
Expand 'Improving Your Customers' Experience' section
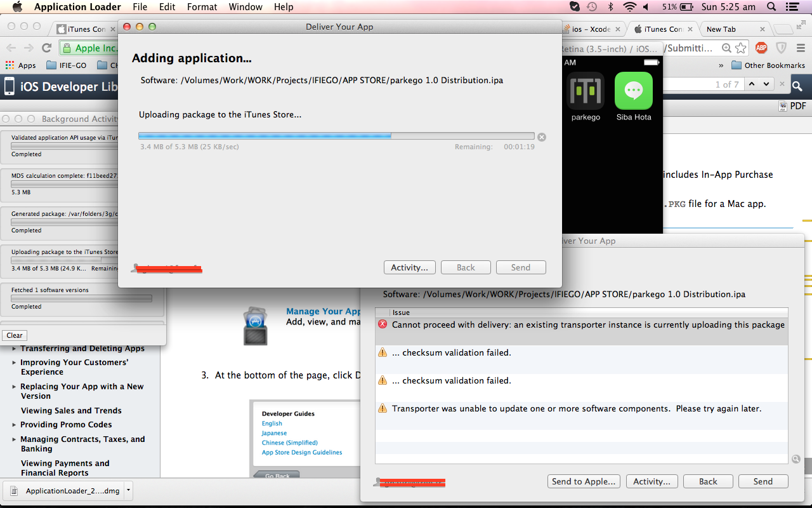(15, 363)
